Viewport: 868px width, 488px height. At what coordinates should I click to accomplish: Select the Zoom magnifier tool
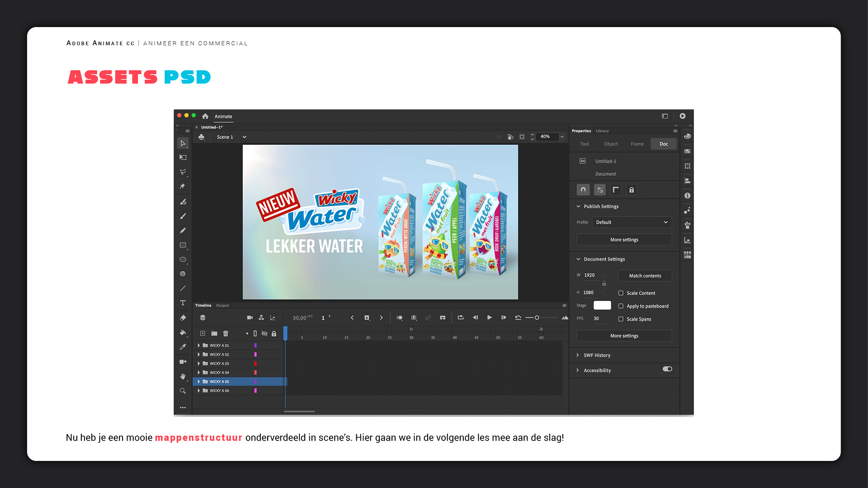183,391
